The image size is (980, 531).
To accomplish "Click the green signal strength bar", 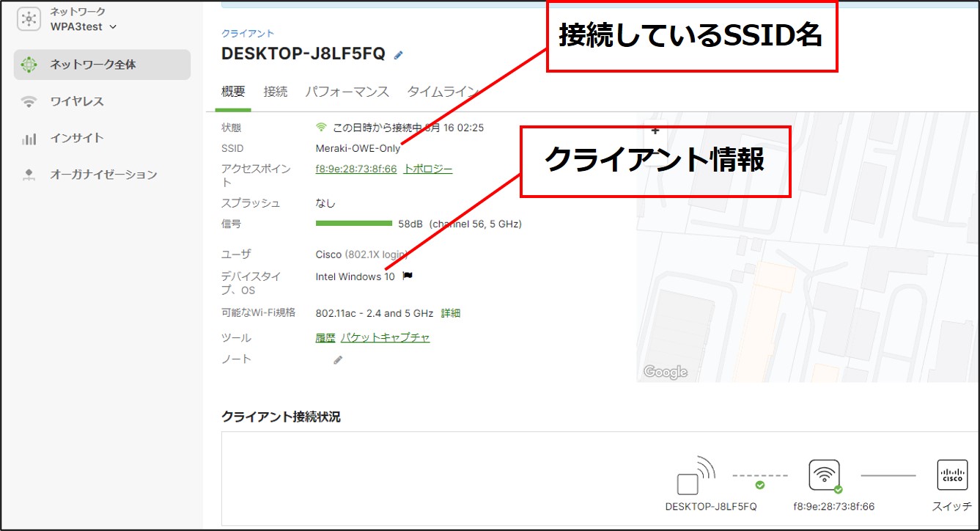I will tap(354, 223).
